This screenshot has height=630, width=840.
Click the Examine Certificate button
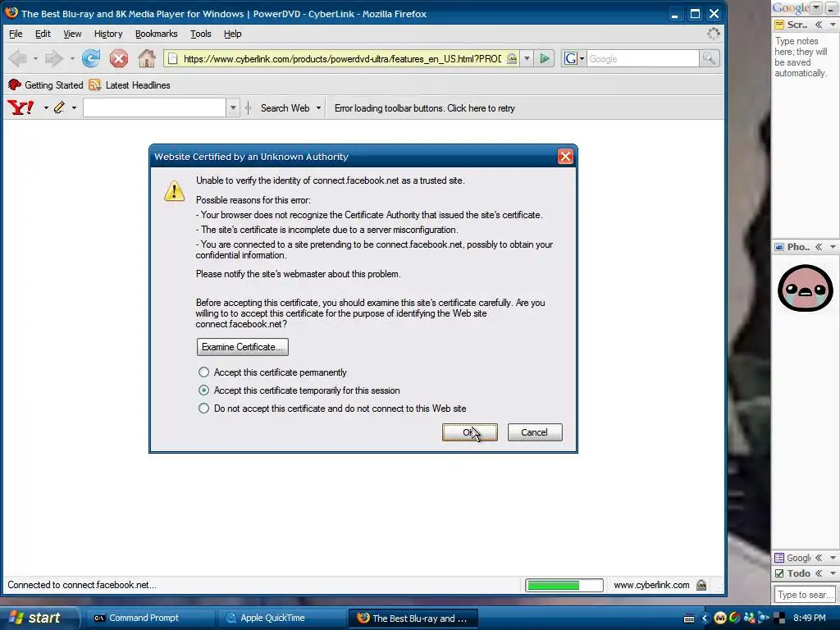(243, 347)
